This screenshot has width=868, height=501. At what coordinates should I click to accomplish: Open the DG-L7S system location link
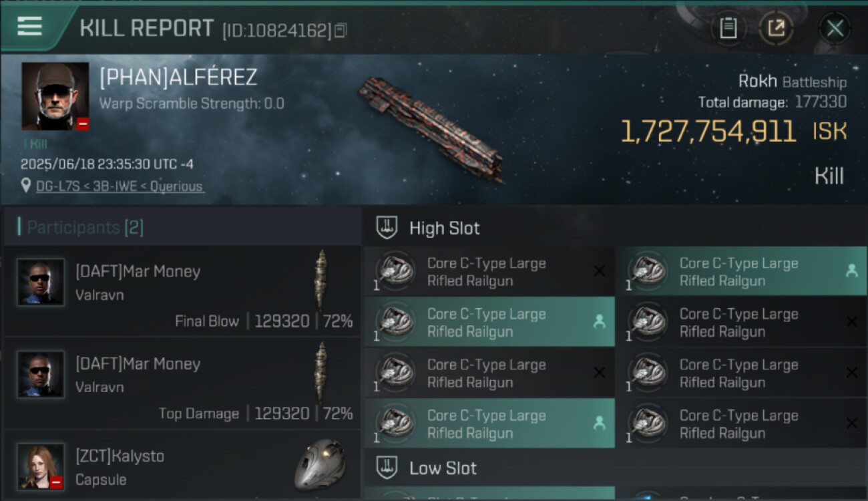tap(120, 186)
